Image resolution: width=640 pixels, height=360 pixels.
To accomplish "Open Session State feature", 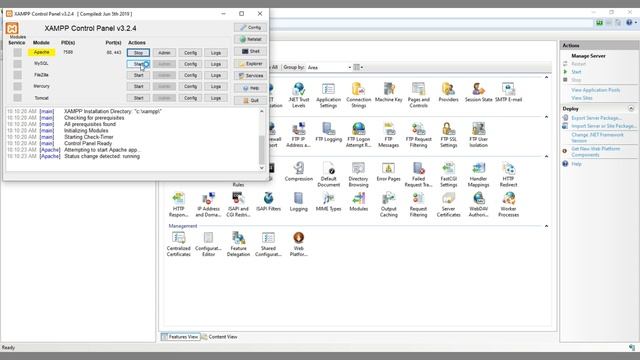I will [x=478, y=92].
